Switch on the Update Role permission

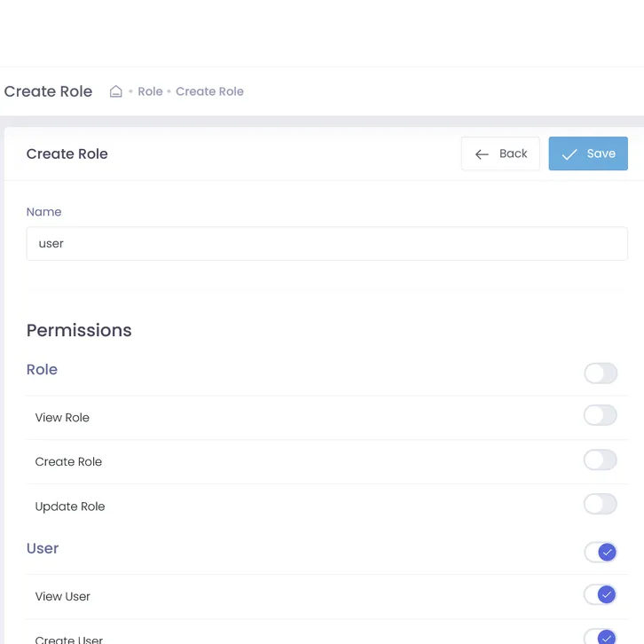coord(600,505)
